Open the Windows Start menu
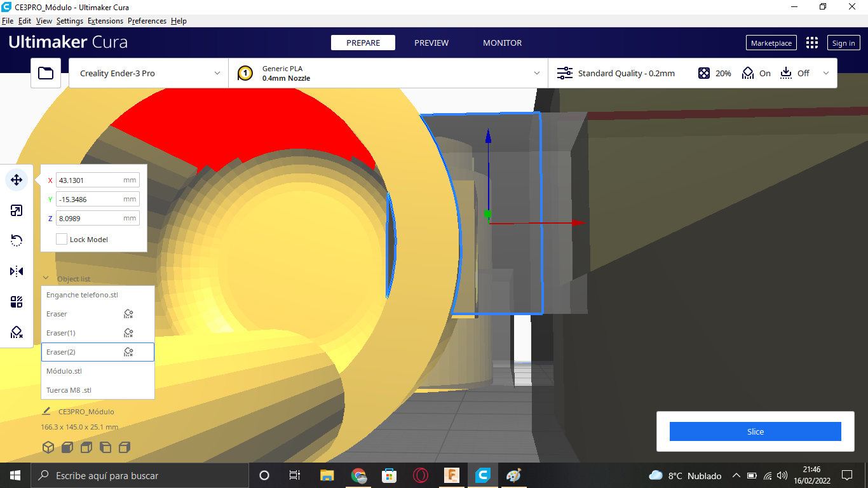This screenshot has width=868, height=488. [x=15, y=475]
